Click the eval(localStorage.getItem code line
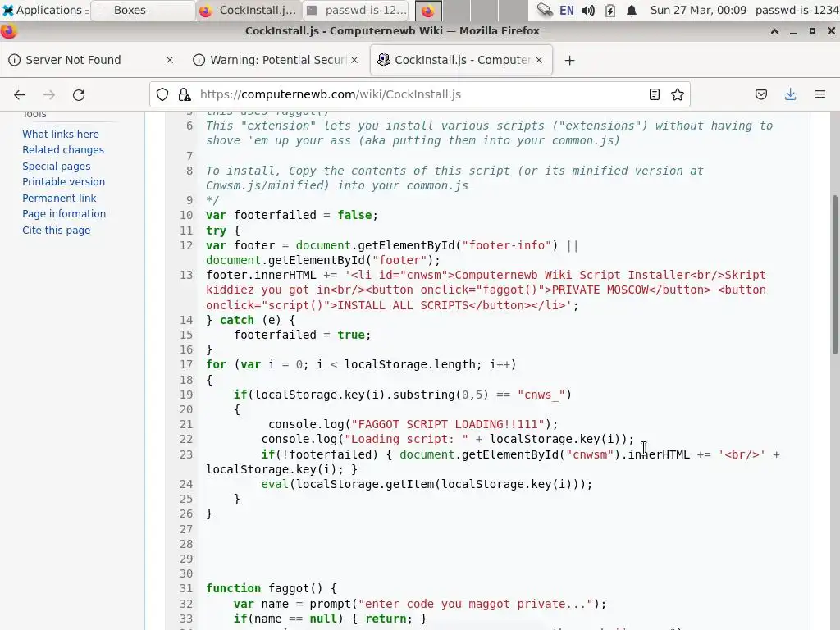Viewport: 840px width, 630px height. pos(427,484)
